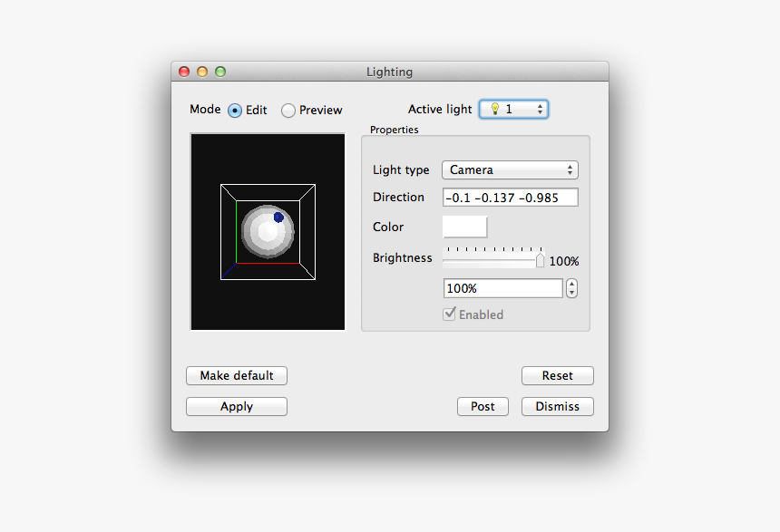Image resolution: width=780 pixels, height=532 pixels.
Task: Click the Apply button
Action: 236,406
